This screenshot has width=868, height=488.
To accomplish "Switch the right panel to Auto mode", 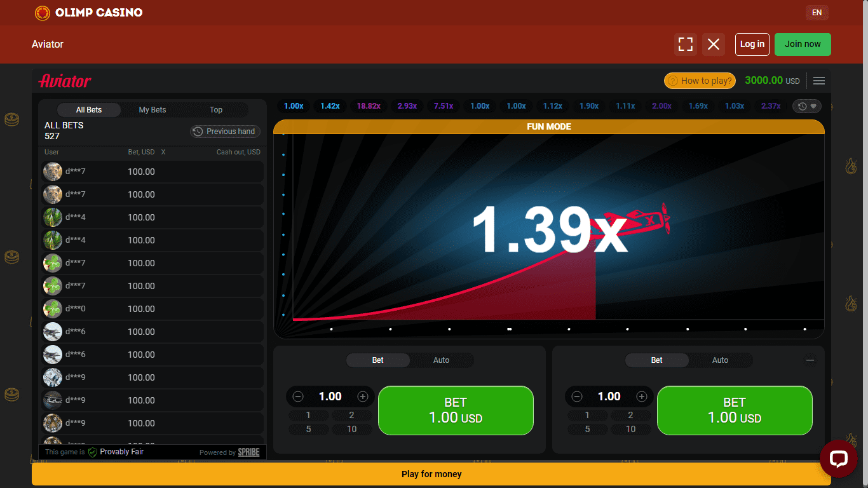I will pos(721,360).
